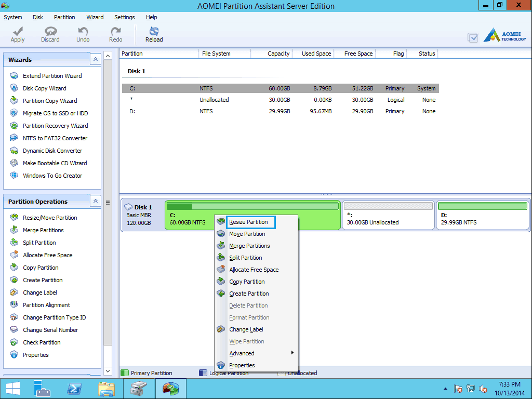Click Split Partition sidebar icon
This screenshot has width=532, height=399.
[14, 242]
